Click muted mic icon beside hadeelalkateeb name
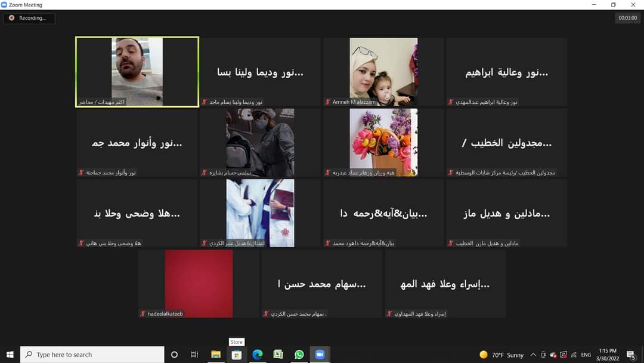This screenshot has height=363, width=644. click(143, 313)
